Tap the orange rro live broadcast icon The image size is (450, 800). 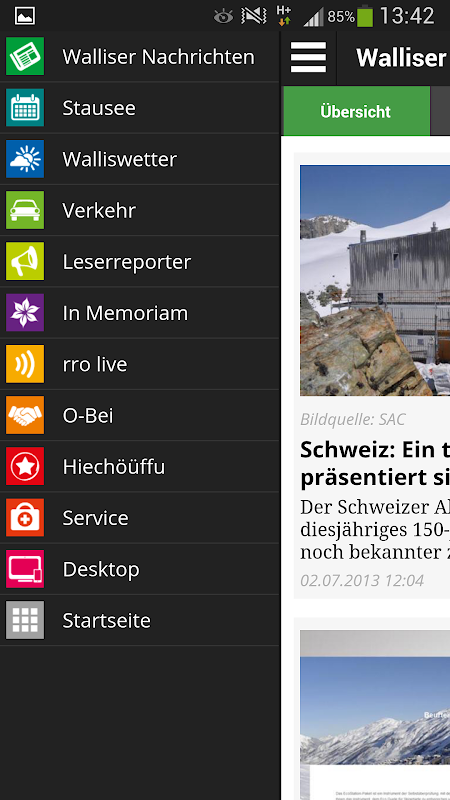tap(25, 364)
